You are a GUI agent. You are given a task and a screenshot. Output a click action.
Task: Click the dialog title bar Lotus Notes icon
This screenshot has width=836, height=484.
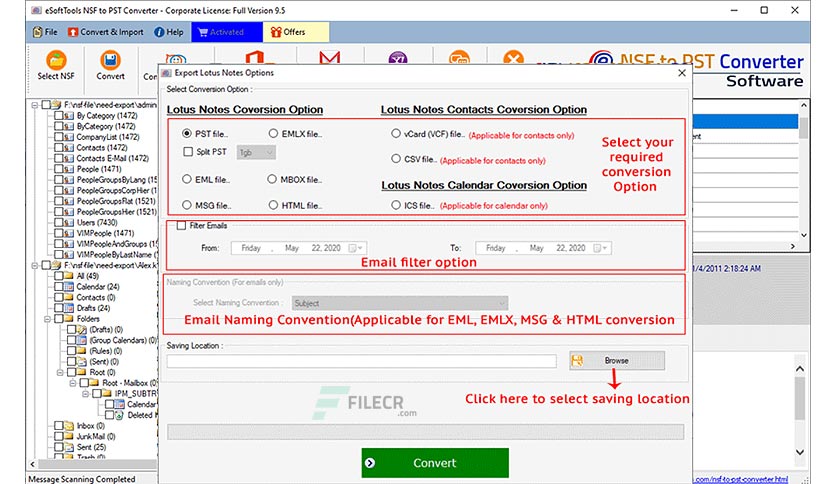[166, 73]
